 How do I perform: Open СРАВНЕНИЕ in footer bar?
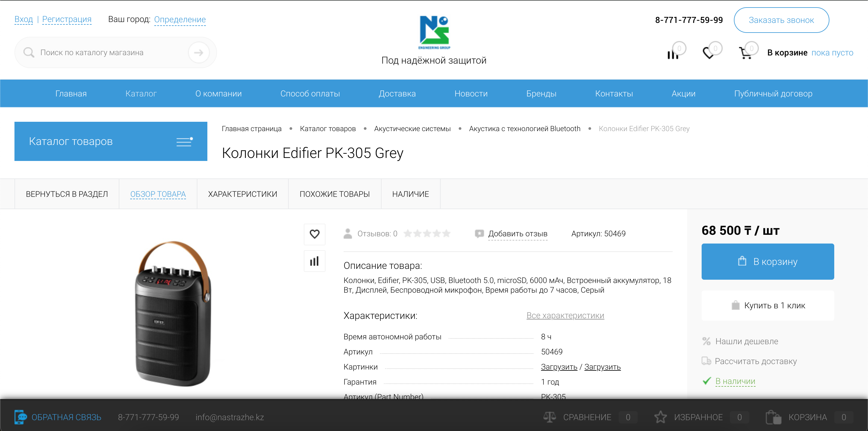point(587,417)
